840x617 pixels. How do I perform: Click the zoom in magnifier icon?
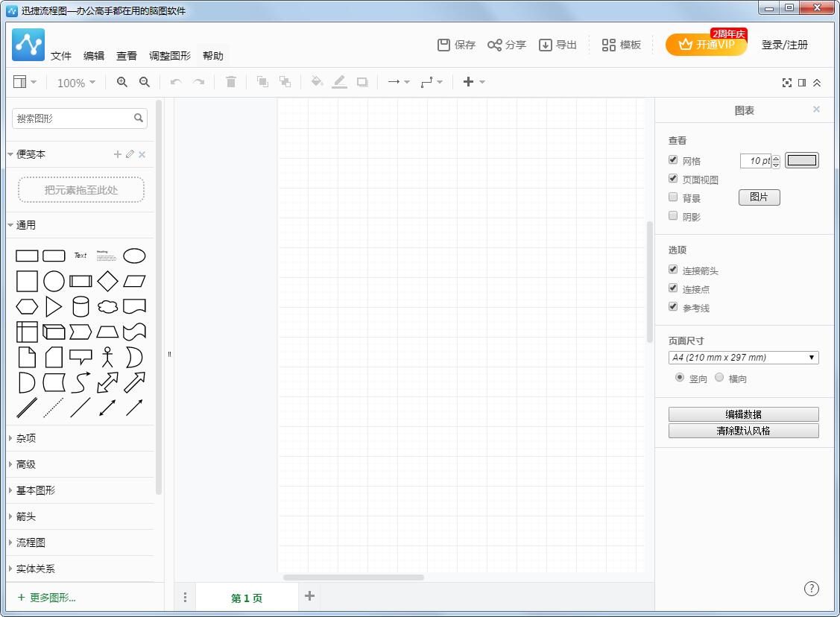click(122, 82)
